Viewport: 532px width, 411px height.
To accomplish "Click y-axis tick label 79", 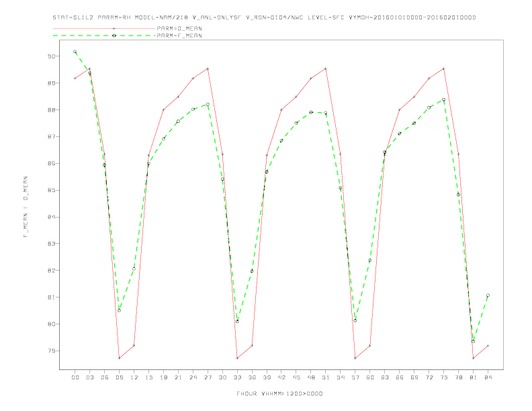I will 51,351.
